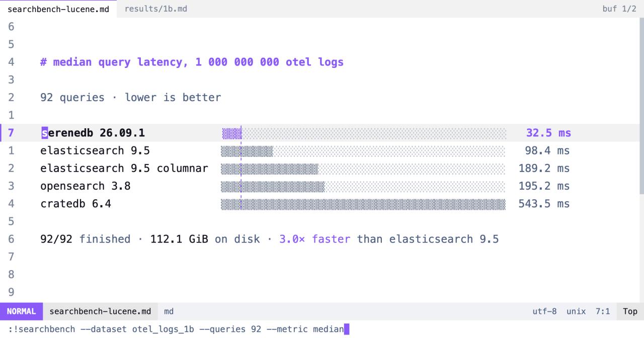Screen dimensions: 644x338
Task: Click the elasticsearch 9.5 columnar label
Action: click(124, 168)
